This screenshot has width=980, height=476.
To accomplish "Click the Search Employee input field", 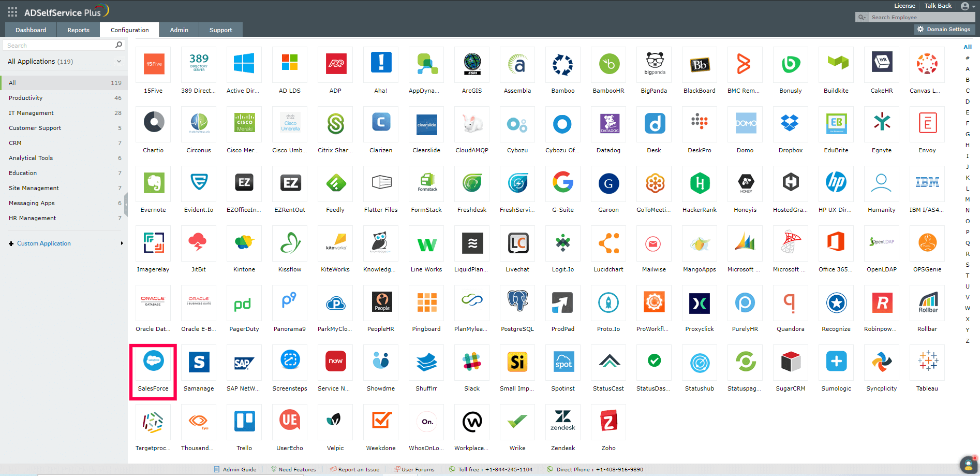I will [921, 17].
